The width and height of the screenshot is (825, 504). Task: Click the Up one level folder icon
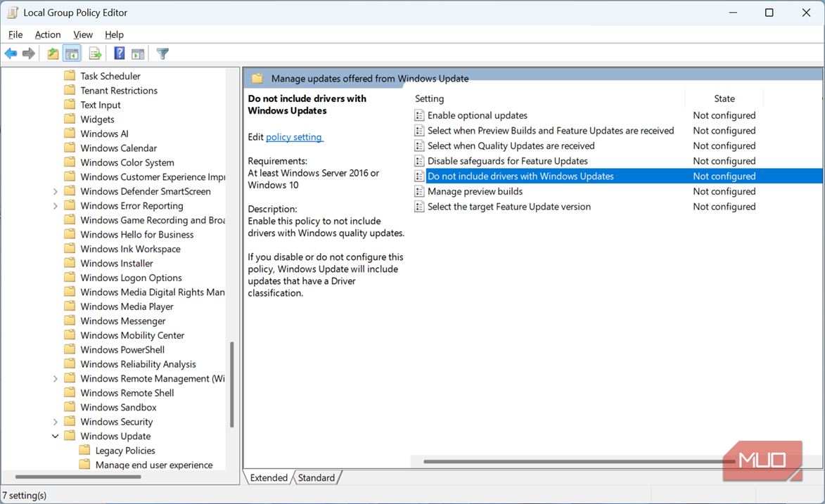pyautogui.click(x=53, y=53)
